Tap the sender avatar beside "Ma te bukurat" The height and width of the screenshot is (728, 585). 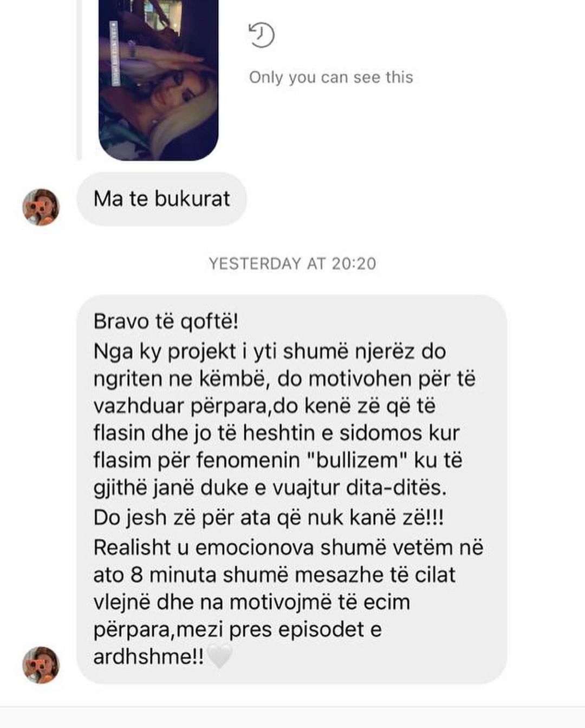coord(41,207)
